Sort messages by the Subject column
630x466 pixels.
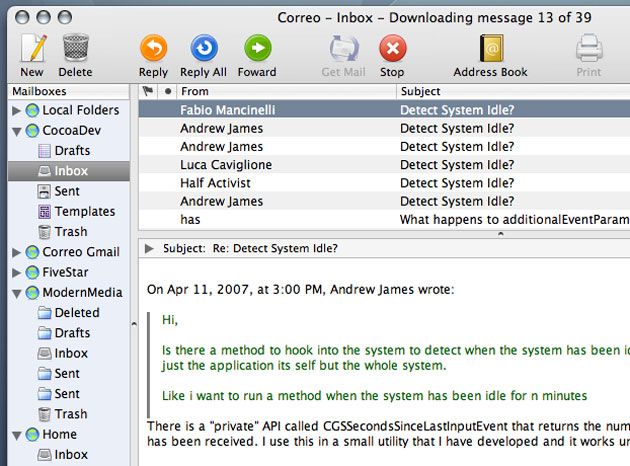513,91
